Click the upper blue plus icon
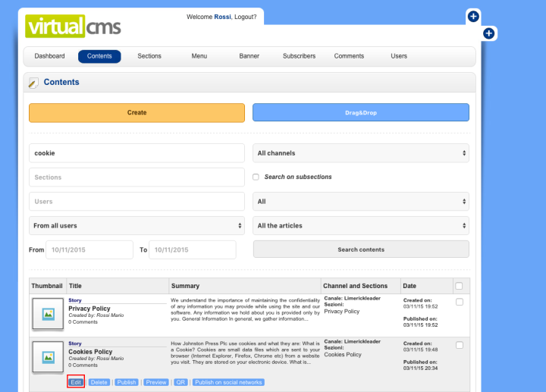 pyautogui.click(x=472, y=16)
